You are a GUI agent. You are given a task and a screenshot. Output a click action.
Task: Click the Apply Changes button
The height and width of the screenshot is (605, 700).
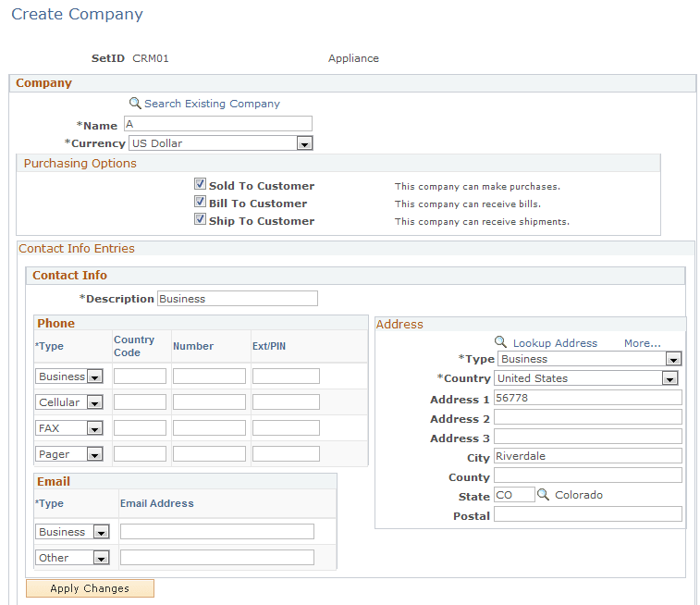pos(91,588)
